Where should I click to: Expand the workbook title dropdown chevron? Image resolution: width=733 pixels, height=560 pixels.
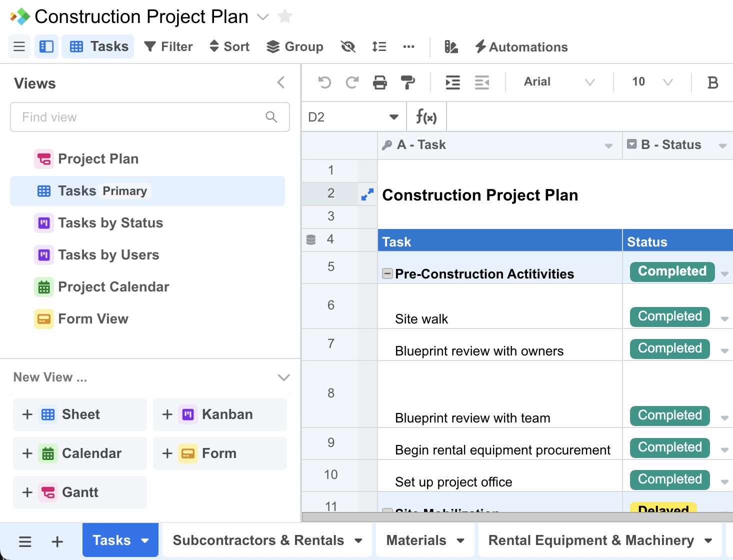coord(262,17)
